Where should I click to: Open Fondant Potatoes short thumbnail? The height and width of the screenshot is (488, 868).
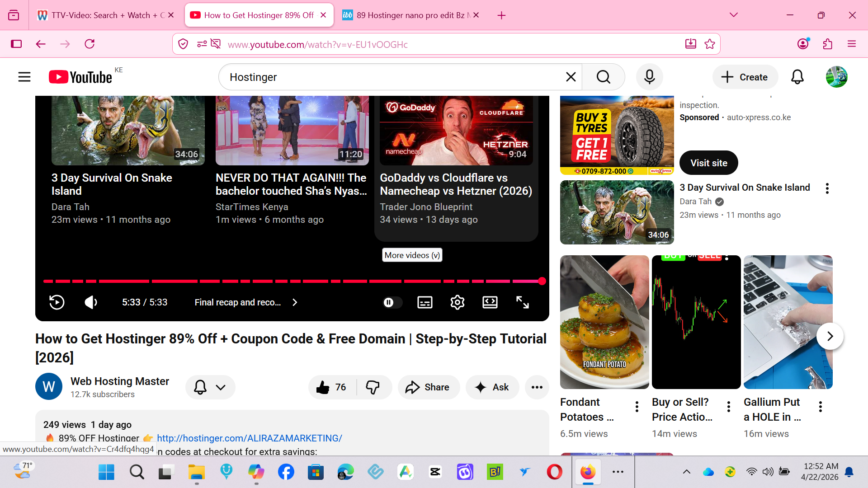click(x=604, y=322)
